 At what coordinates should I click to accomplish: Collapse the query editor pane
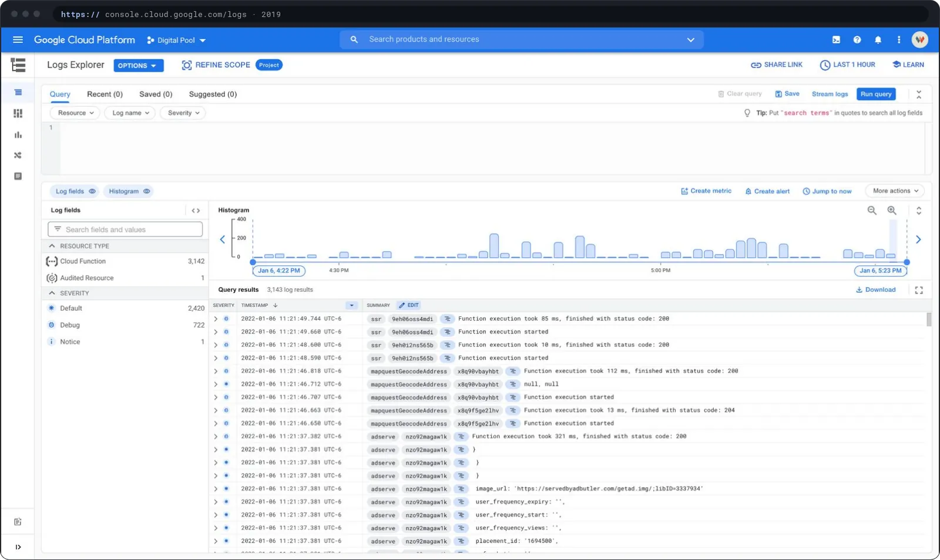click(919, 94)
